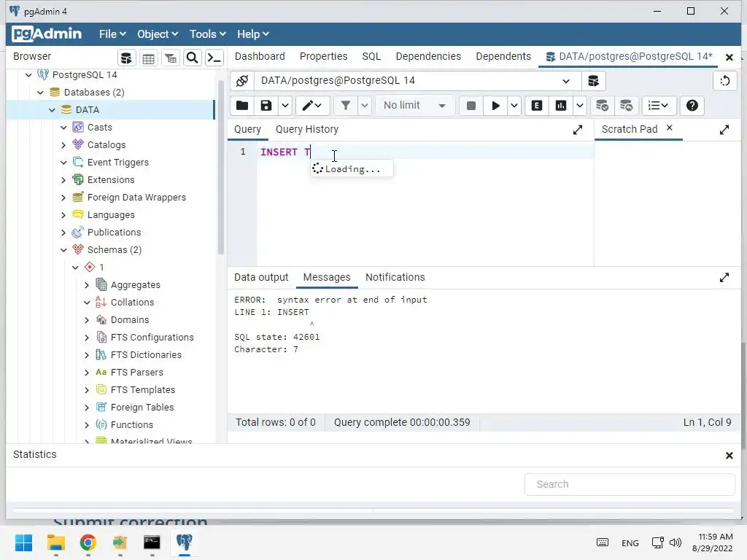Viewport: 747px width, 560px height.
Task: Switch to the SQL tab
Action: click(x=371, y=56)
